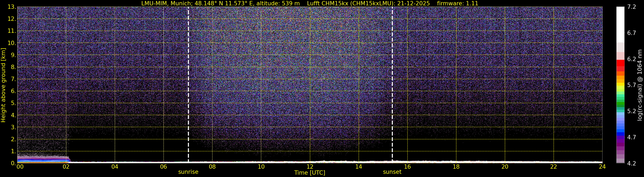Click the "16" tick on the time axis

[x=407, y=167]
